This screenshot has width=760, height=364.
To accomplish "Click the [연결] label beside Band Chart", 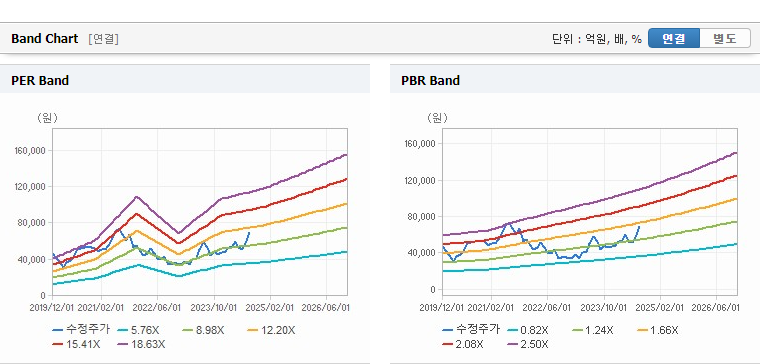I will 103,39.
